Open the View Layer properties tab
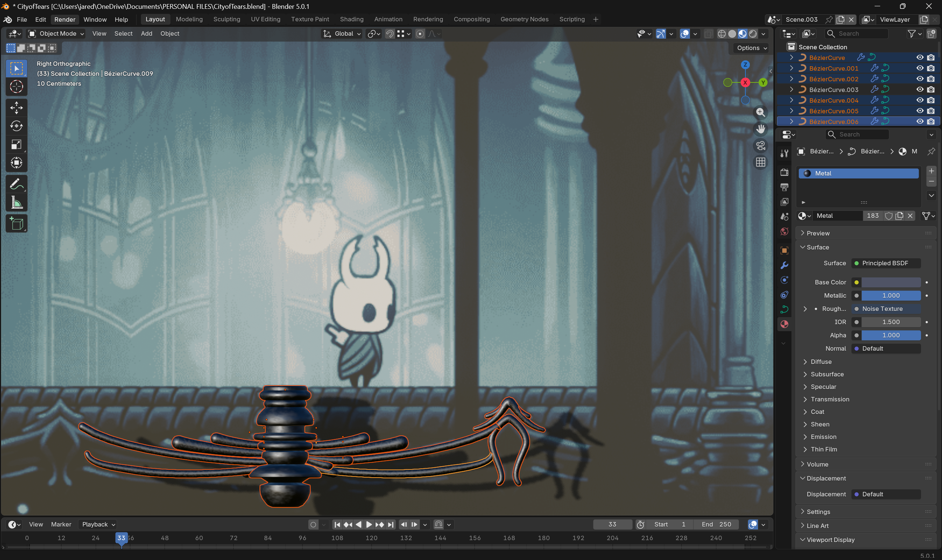942x560 pixels. 784,202
